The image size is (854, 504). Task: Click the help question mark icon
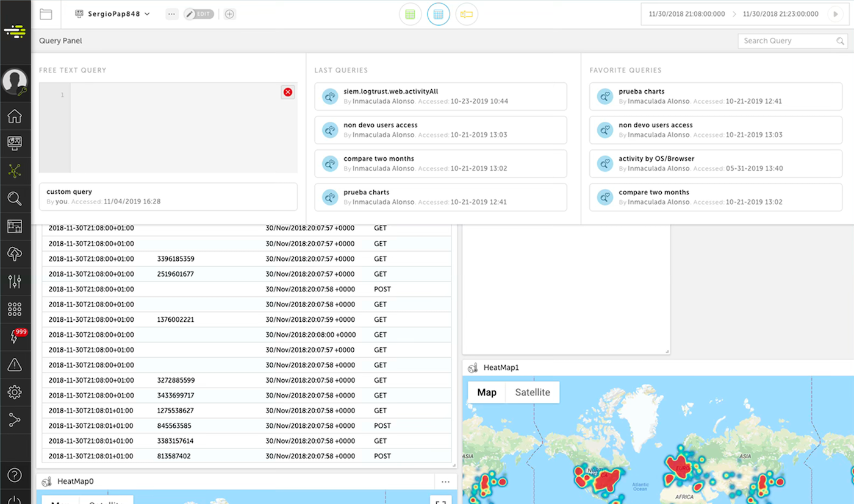coord(15,475)
